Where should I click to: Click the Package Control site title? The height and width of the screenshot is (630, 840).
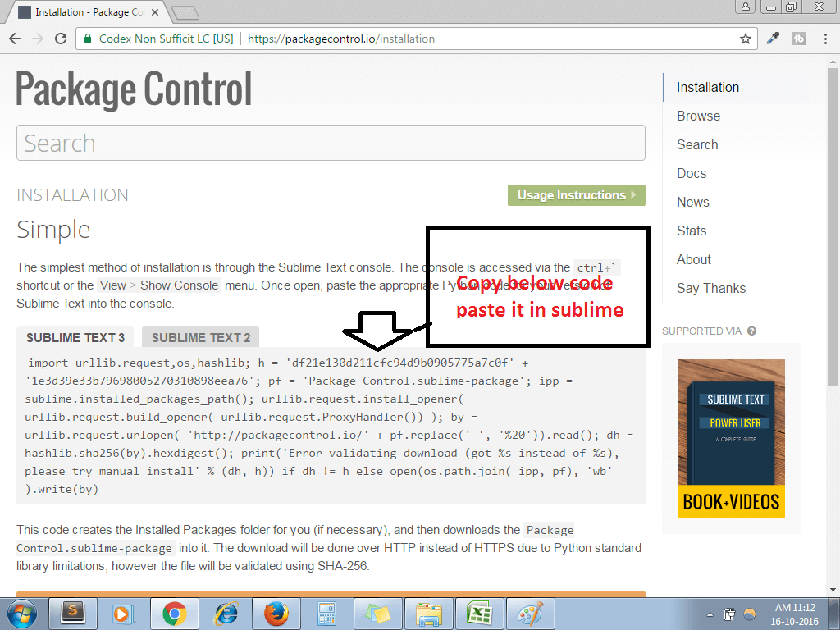[x=134, y=89]
